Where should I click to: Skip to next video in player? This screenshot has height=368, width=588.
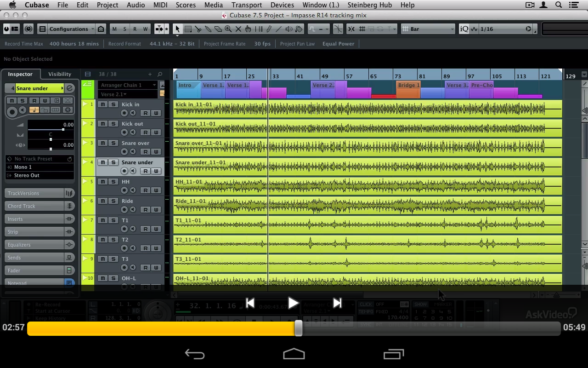[337, 303]
